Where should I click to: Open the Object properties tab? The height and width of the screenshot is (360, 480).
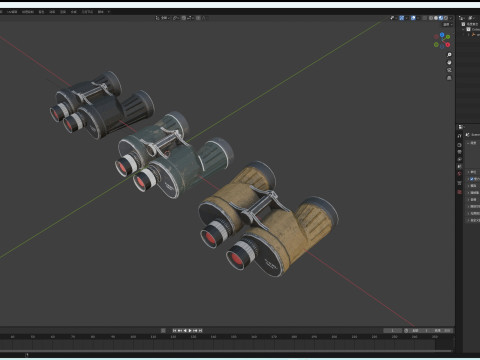(460, 183)
